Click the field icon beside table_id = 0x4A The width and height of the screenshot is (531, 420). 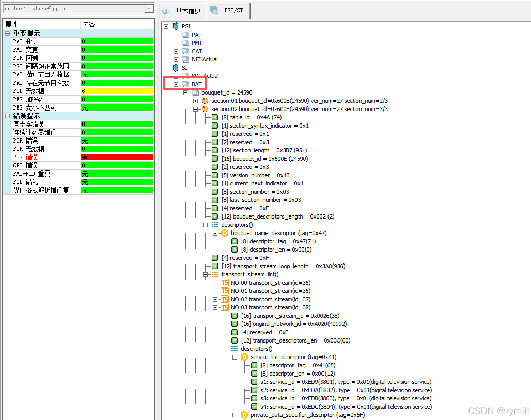215,118
